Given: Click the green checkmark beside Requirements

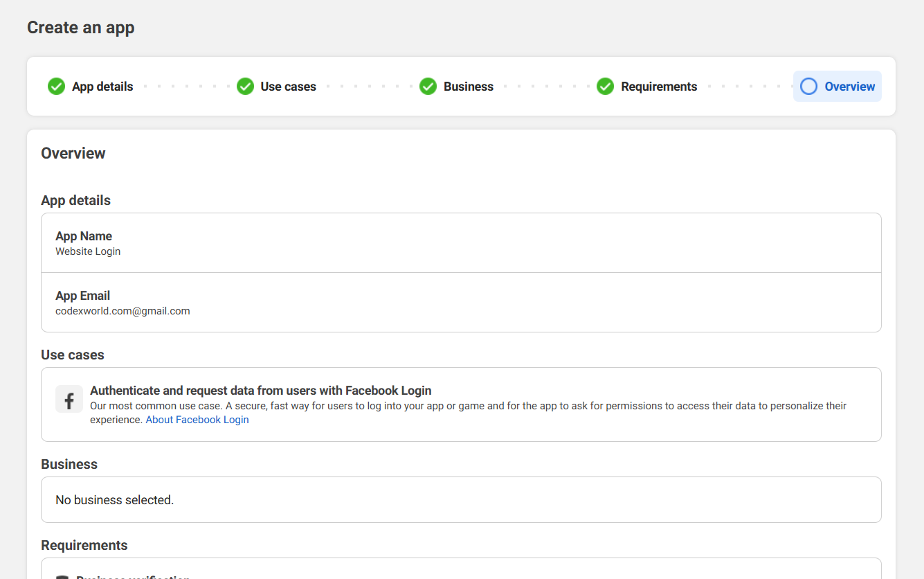Looking at the screenshot, I should pyautogui.click(x=605, y=87).
